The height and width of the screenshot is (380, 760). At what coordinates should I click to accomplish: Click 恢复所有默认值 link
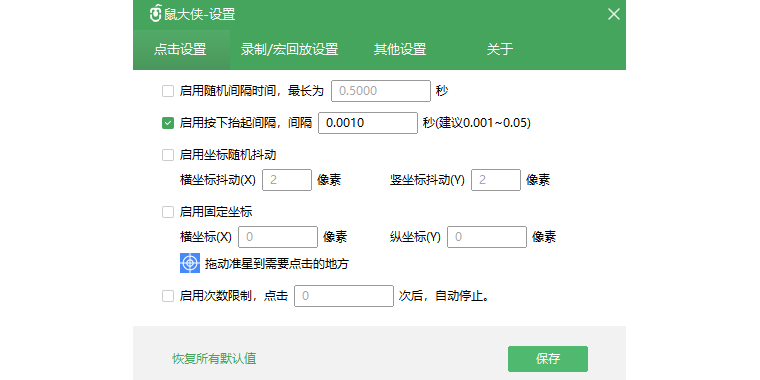214,359
